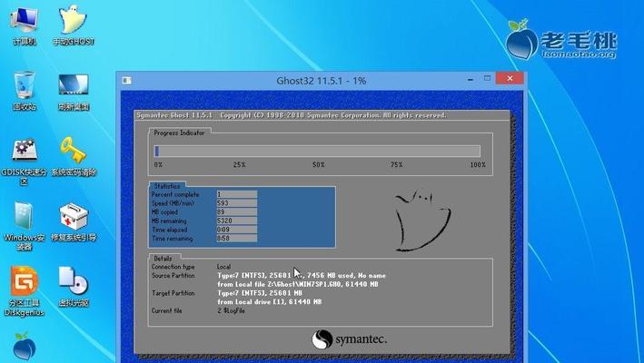Image resolution: width=644 pixels, height=363 pixels.
Task: Click the 'Details' group label
Action: click(163, 259)
